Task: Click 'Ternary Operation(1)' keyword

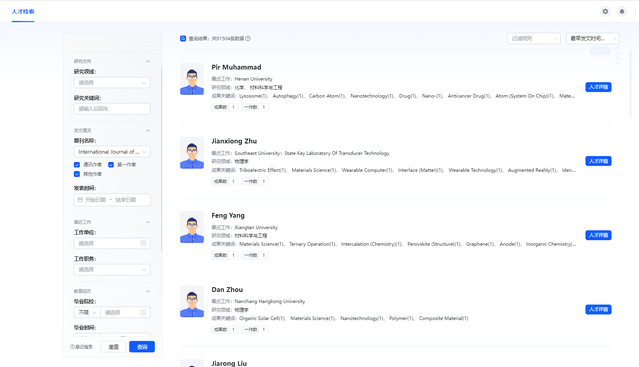Action: 313,244
